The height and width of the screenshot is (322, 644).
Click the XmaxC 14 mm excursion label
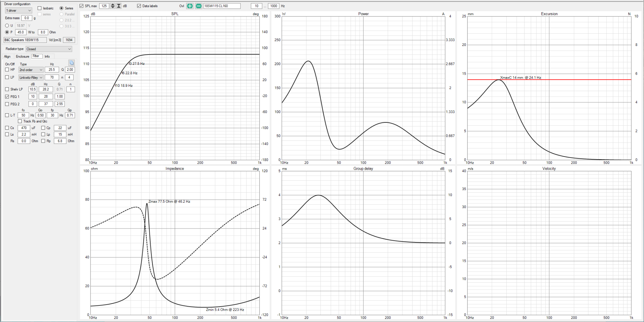(x=521, y=77)
